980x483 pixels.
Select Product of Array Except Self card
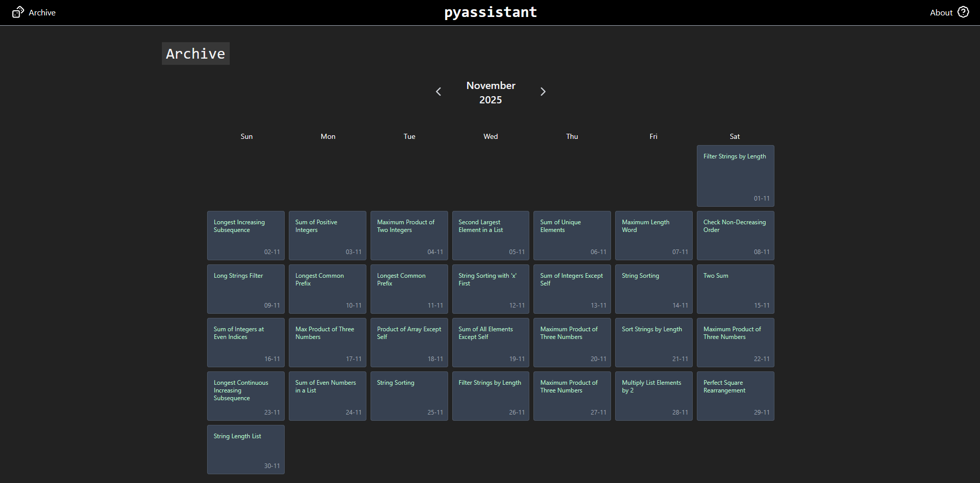pyautogui.click(x=409, y=343)
